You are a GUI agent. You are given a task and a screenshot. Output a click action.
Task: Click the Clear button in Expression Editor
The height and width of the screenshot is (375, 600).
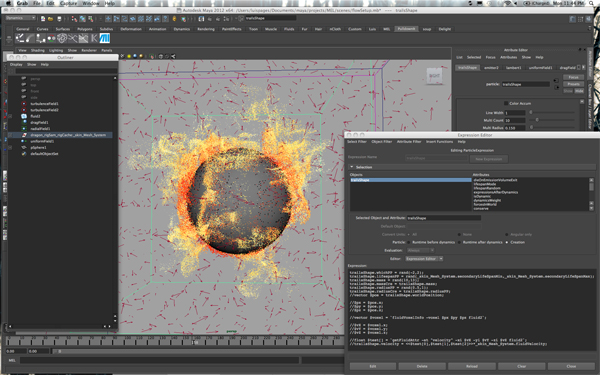click(x=522, y=366)
